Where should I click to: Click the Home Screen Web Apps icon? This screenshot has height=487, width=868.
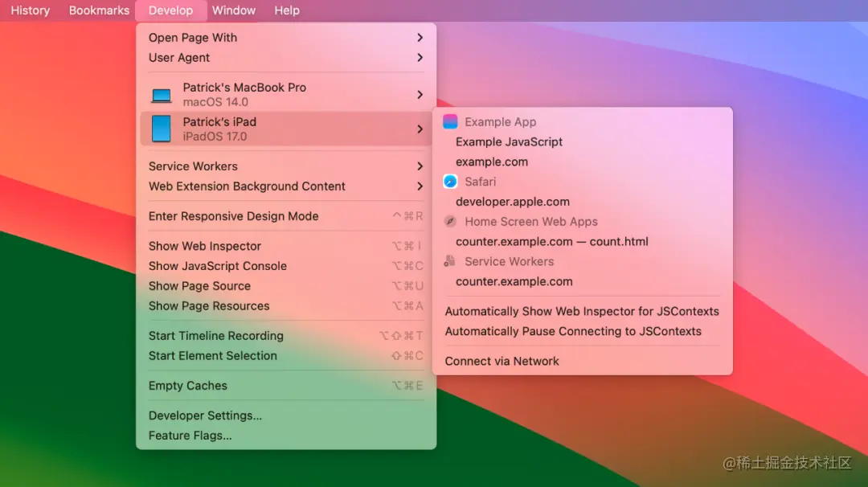(x=450, y=221)
